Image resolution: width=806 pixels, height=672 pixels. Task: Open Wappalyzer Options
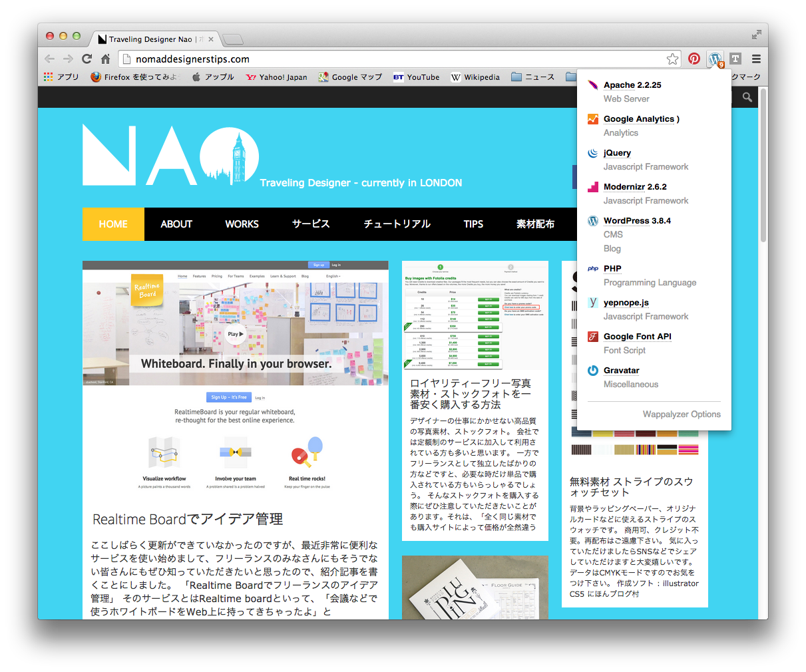(682, 415)
